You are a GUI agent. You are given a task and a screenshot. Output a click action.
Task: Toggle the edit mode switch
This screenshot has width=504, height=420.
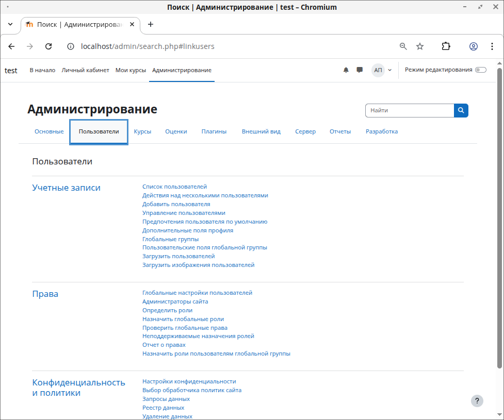point(480,70)
